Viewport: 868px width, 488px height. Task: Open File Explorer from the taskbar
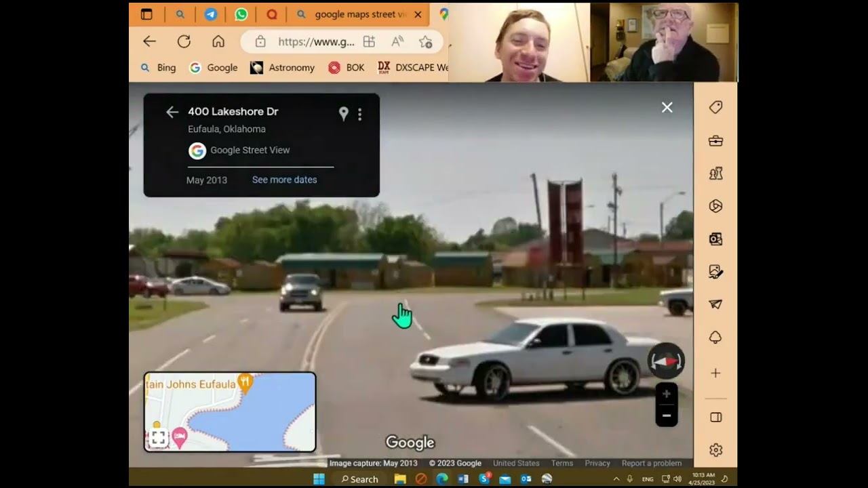[x=400, y=479]
